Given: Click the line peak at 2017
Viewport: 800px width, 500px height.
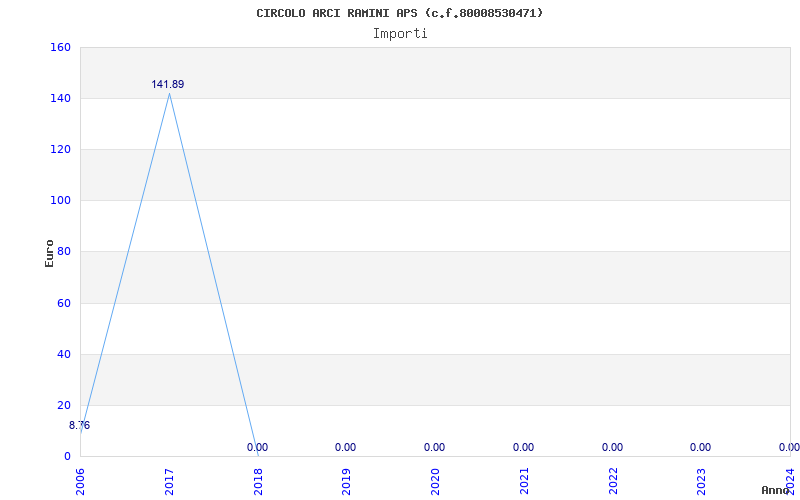Looking at the screenshot, I should 169,94.
